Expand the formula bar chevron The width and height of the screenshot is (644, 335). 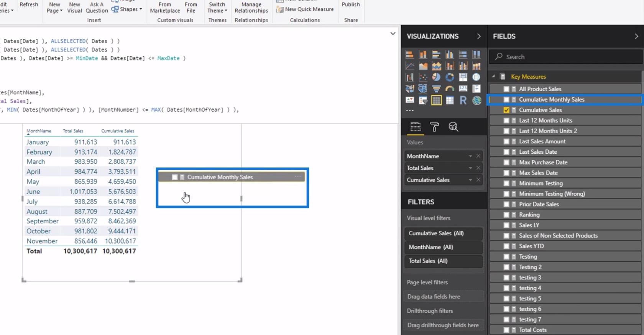393,34
